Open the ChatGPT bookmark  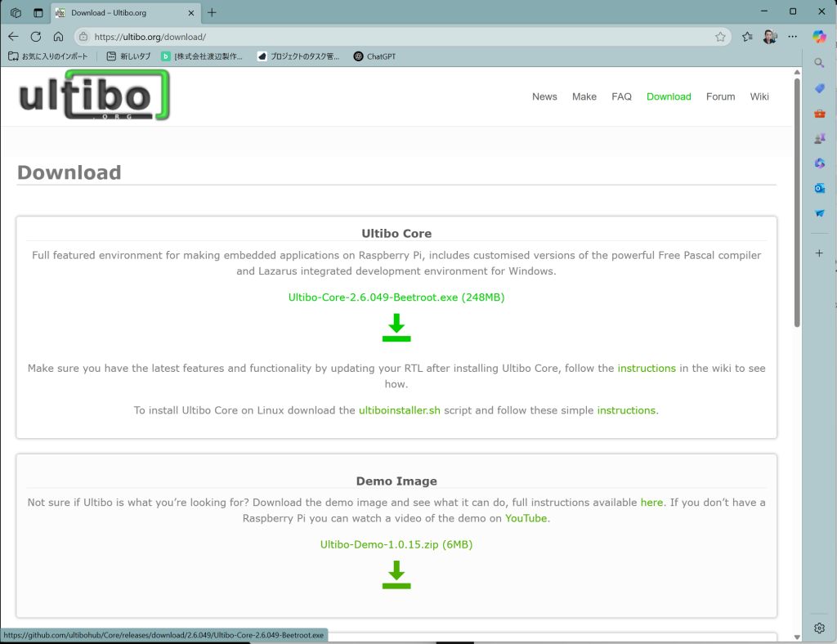click(374, 56)
